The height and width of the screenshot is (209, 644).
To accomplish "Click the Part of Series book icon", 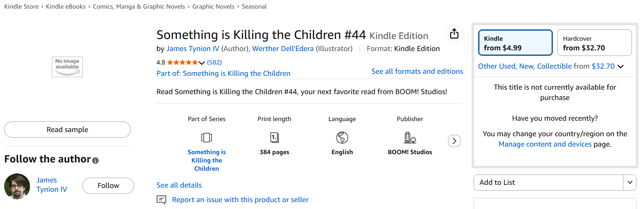I will [207, 138].
